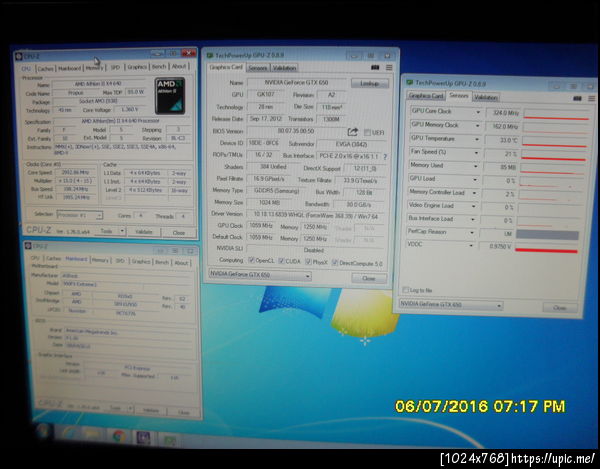Click Close button in GPU-Z Sensors window

[x=560, y=308]
